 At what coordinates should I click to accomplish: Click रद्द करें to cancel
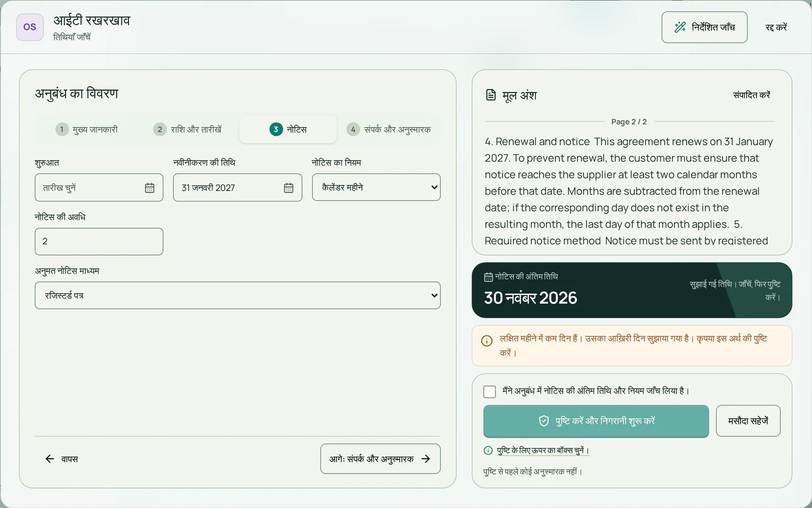point(776,27)
